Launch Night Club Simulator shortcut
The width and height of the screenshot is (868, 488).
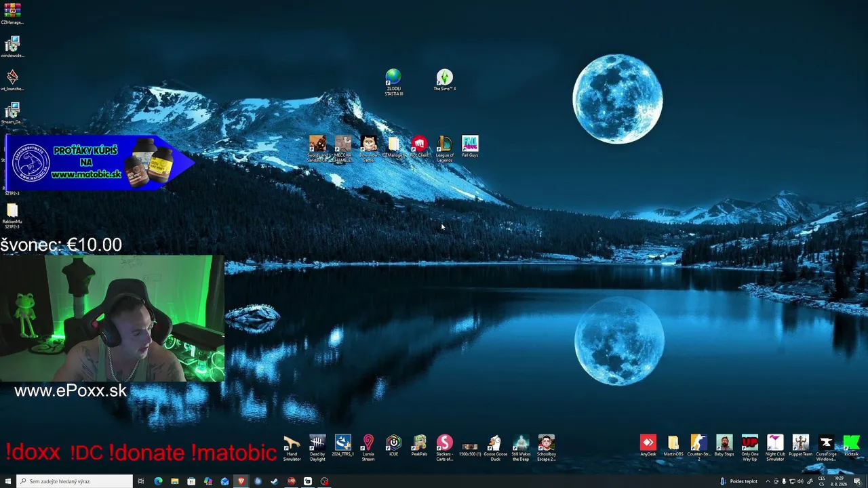(775, 448)
